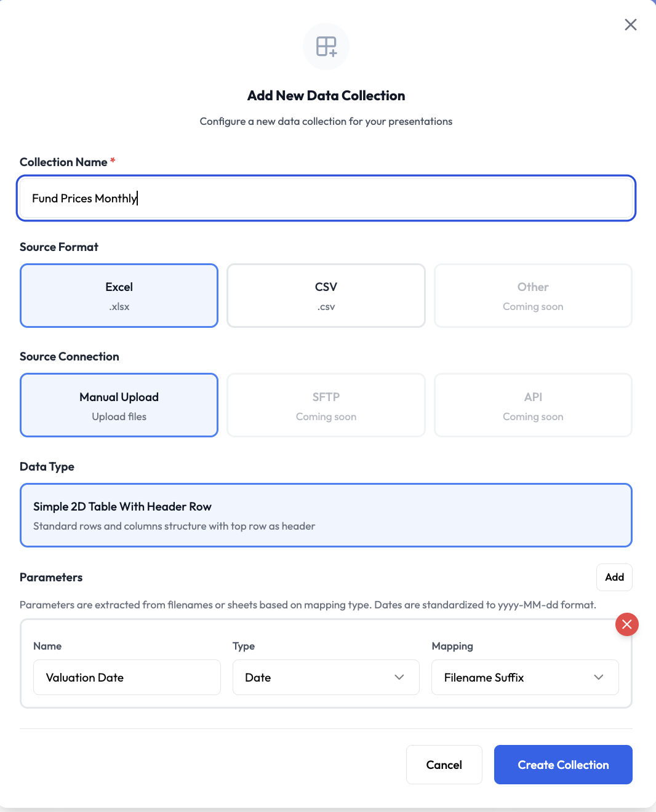
Task: Click the Other coming soon format card
Action: point(532,295)
